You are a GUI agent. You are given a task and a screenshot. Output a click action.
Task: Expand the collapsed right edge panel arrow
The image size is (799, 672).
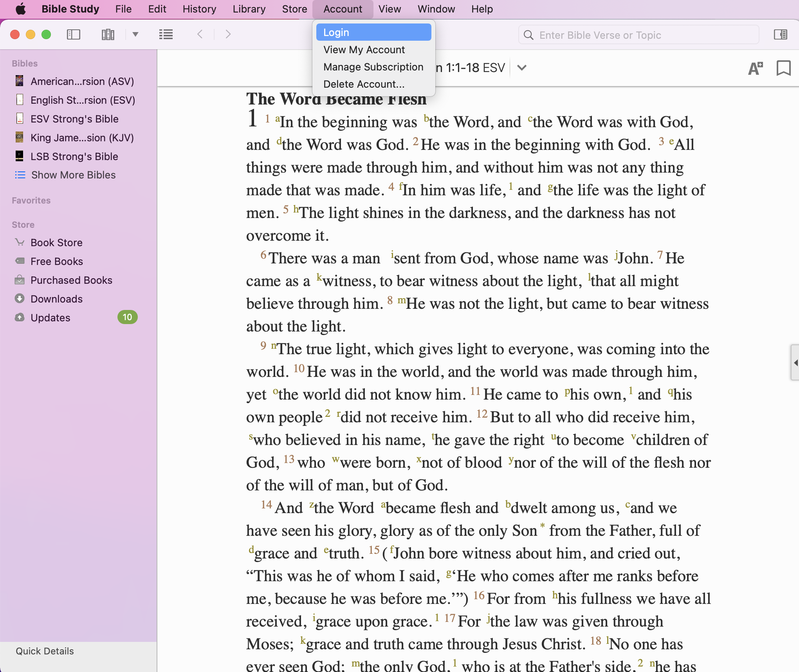point(795,363)
